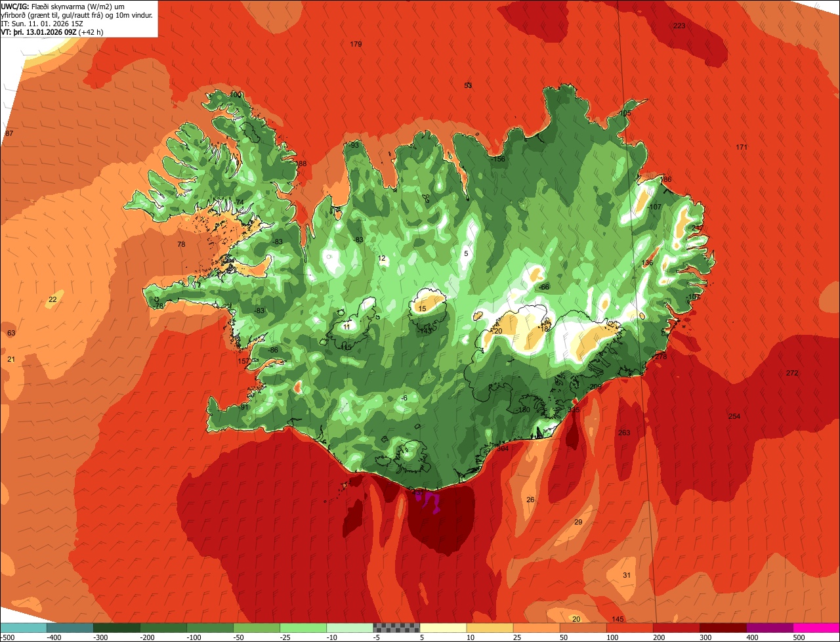840x642 pixels.
Task: Select the red-orange 100 to 200 legend swatch
Action: [x=630, y=628]
